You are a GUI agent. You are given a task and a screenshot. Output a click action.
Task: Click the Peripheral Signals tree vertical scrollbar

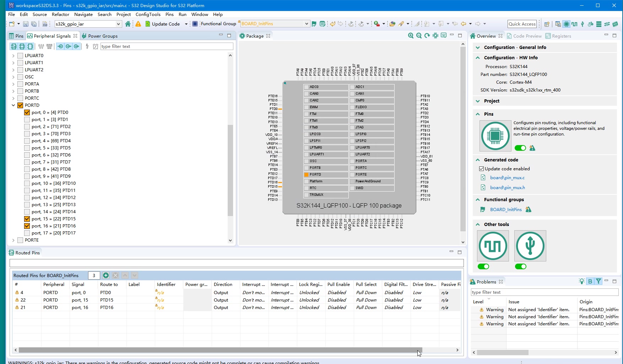coord(230,170)
